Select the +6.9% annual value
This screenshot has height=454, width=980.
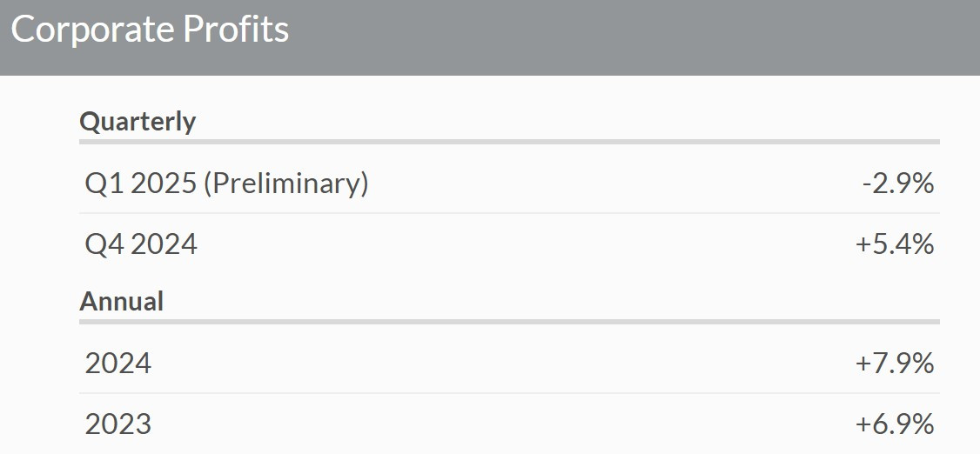point(895,424)
